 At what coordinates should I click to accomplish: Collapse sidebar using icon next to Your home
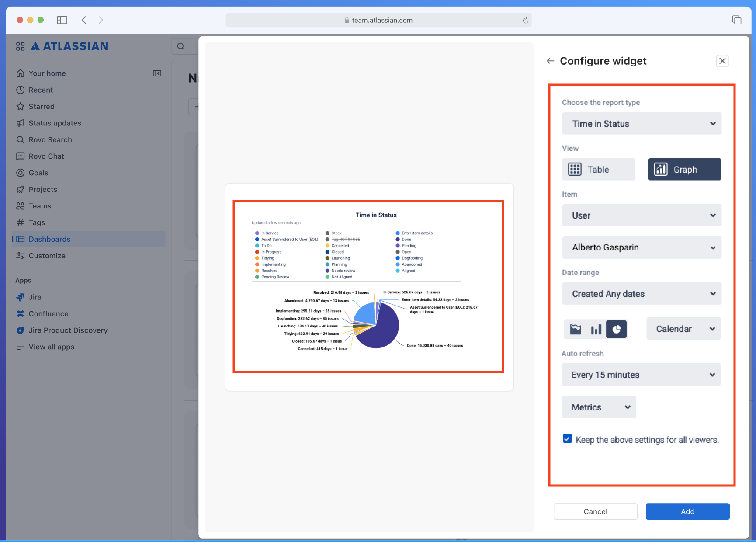click(x=157, y=73)
